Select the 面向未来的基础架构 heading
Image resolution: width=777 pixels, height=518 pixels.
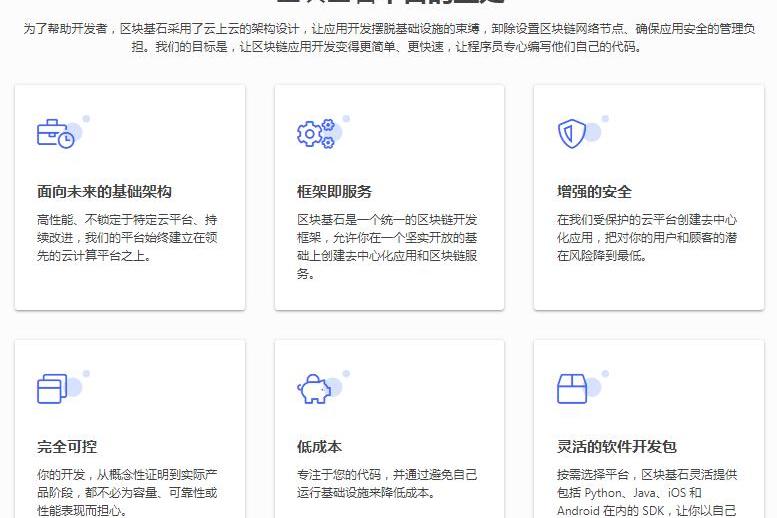coord(104,192)
